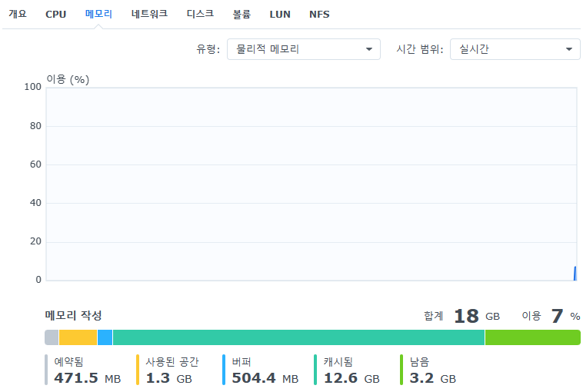The height and width of the screenshot is (392, 583).
Task: Click the gray 예약됨 segment in memory bar
Action: pos(52,337)
